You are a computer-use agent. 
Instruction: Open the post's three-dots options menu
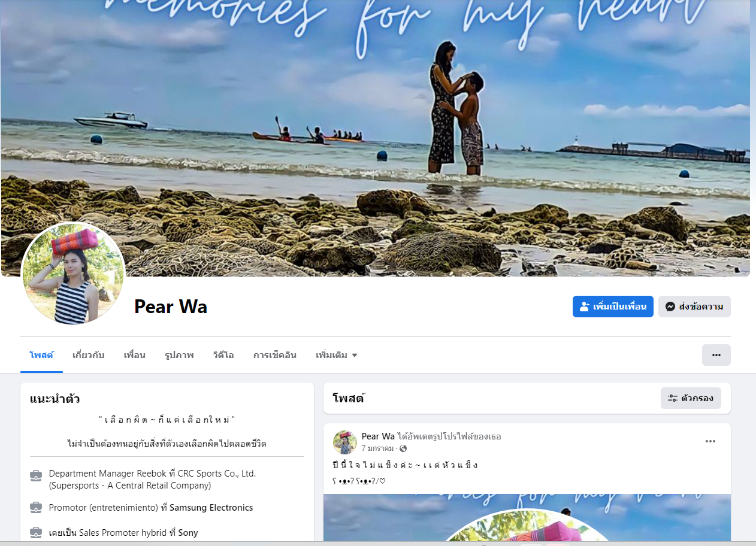[710, 441]
